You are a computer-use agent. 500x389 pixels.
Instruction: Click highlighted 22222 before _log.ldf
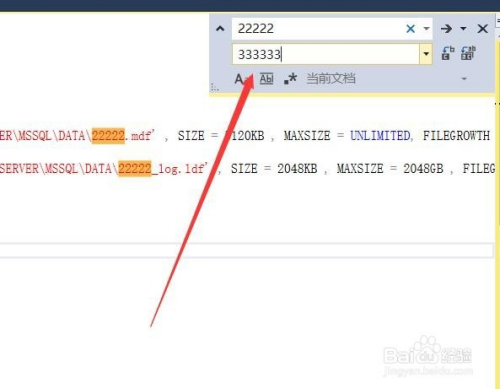135,169
